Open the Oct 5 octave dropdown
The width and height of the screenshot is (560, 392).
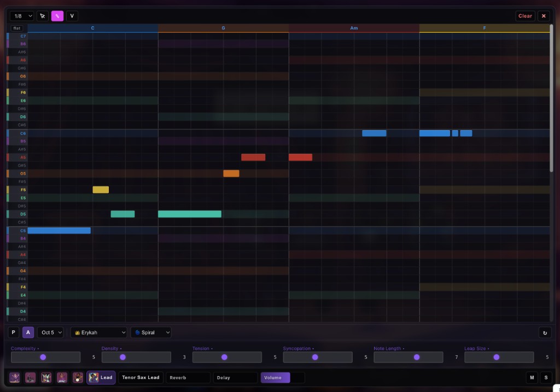(50, 332)
